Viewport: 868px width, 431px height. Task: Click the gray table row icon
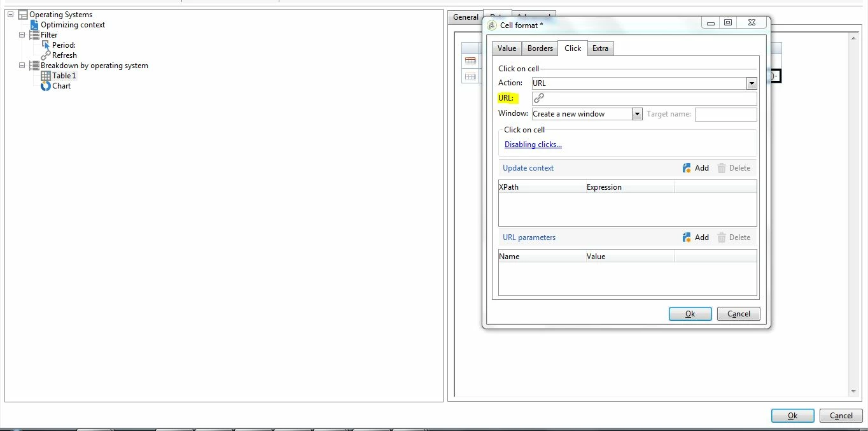tap(470, 76)
